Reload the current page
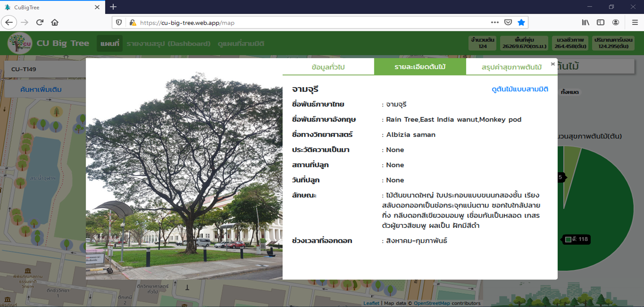The width and height of the screenshot is (644, 307). point(40,23)
